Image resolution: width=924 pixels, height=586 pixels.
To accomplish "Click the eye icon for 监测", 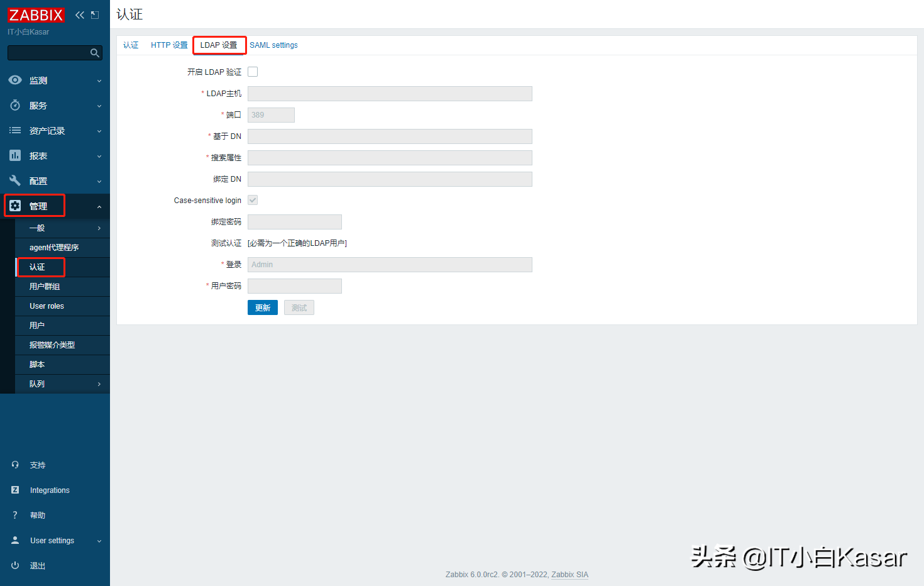I will point(15,80).
